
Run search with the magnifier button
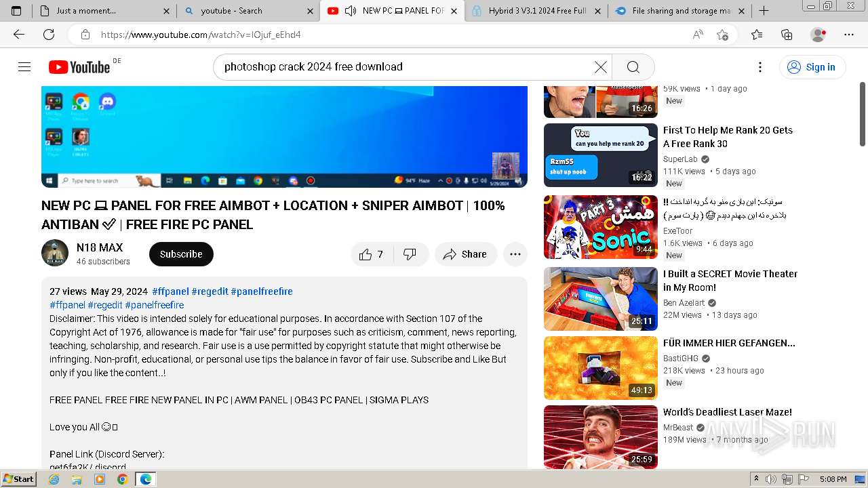pyautogui.click(x=633, y=66)
